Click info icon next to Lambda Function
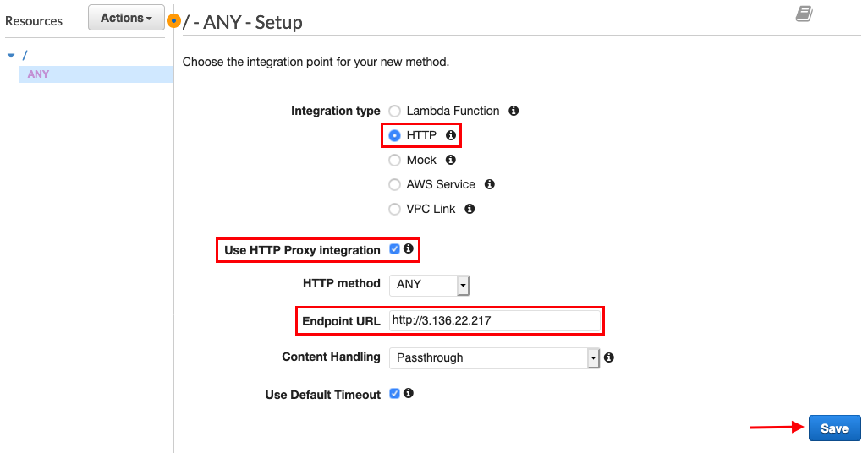 coord(514,111)
